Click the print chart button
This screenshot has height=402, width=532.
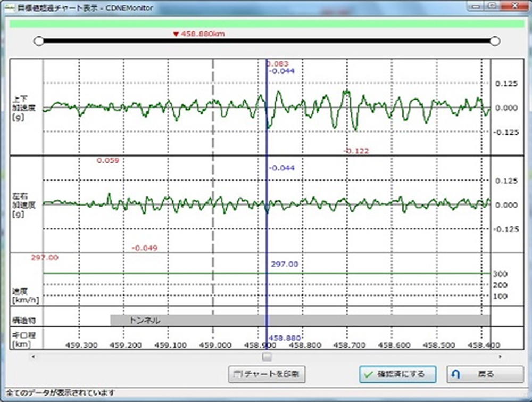267,374
